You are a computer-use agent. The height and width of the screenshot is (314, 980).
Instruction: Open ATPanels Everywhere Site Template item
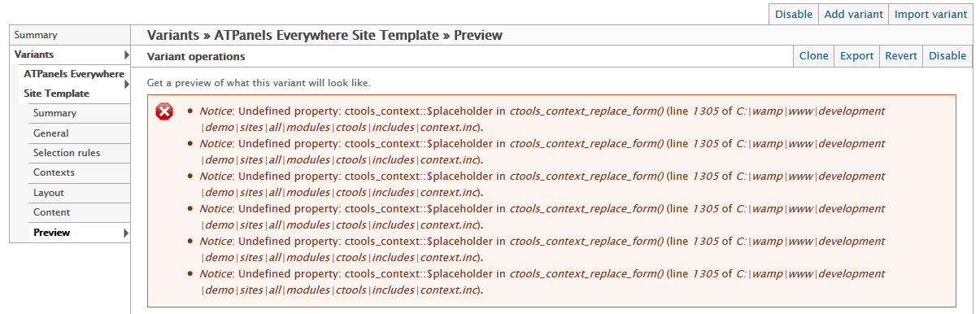pos(74,84)
